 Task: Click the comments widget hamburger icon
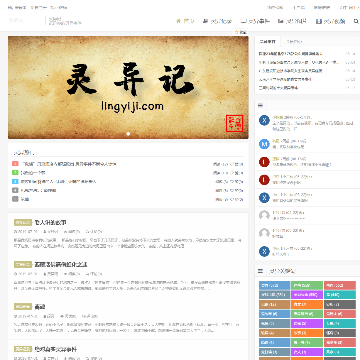point(260,105)
